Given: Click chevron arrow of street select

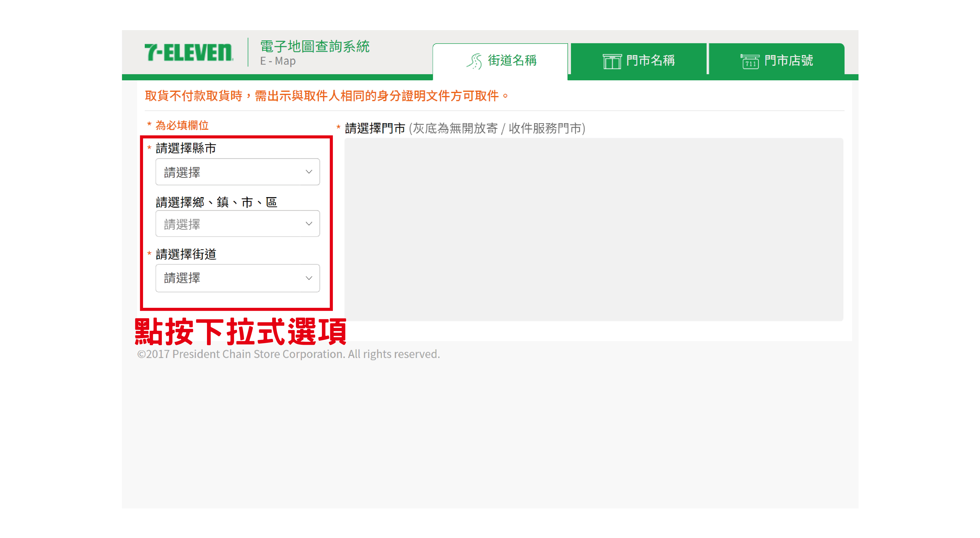Looking at the screenshot, I should 309,278.
